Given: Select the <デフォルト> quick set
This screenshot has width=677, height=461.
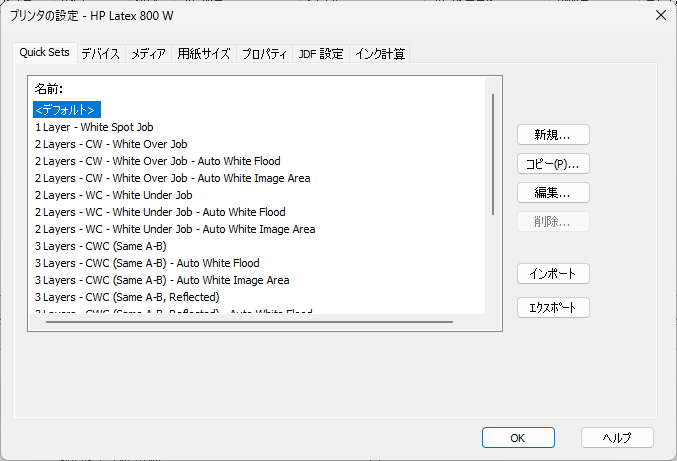Looking at the screenshot, I should 67,110.
